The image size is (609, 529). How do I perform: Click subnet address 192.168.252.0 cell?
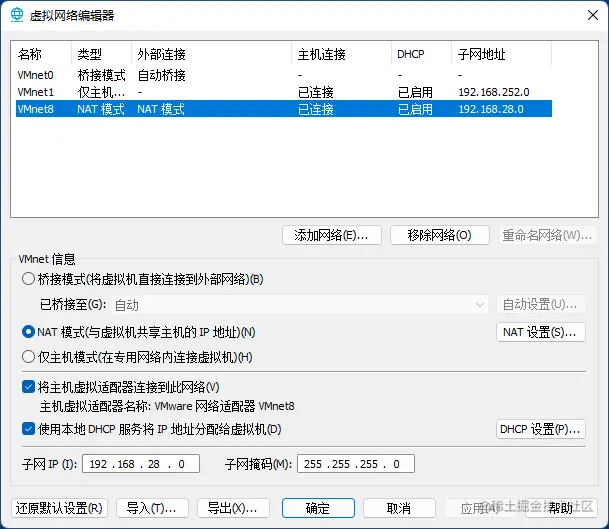[x=494, y=92]
